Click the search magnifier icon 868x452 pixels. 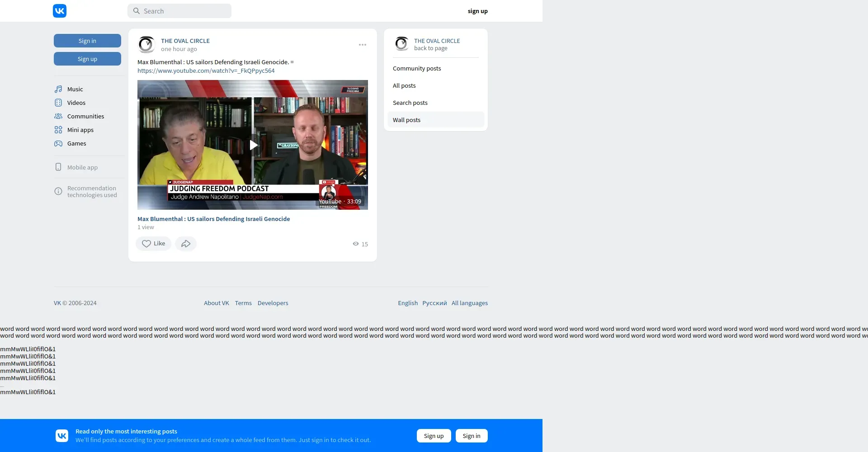[x=136, y=11]
